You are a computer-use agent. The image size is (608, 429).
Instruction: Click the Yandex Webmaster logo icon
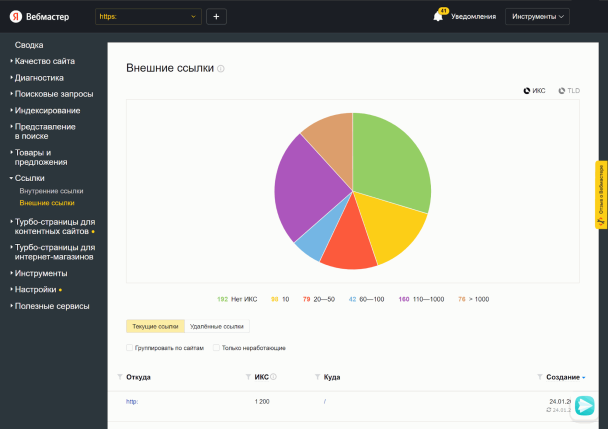point(17,17)
